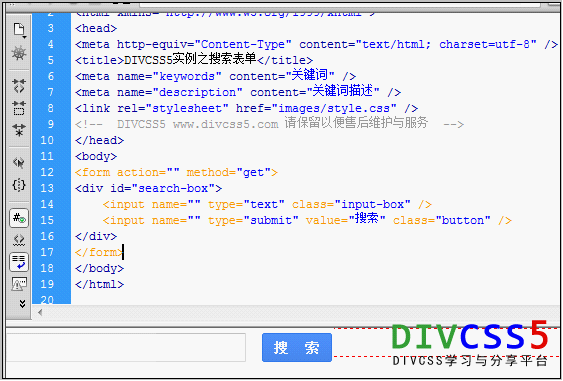This screenshot has height=381, width=563.
Task: Show the Code Navigator wheel icon
Action: tap(19, 53)
